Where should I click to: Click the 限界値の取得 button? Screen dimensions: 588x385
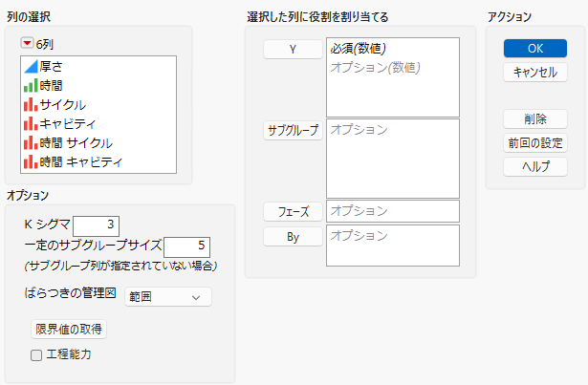[69, 330]
